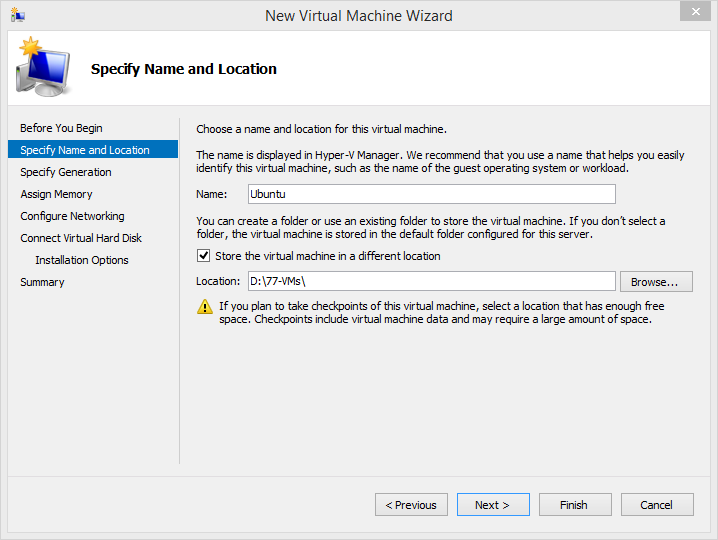Uncheck Store the virtual machine in a different location
This screenshot has width=718, height=540.
click(x=204, y=256)
